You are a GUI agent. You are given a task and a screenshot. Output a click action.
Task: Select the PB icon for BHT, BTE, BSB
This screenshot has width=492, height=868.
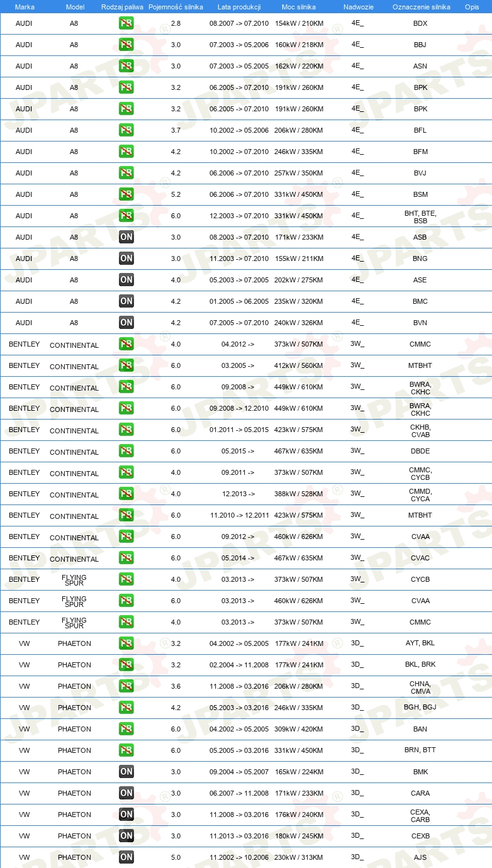[x=126, y=216]
